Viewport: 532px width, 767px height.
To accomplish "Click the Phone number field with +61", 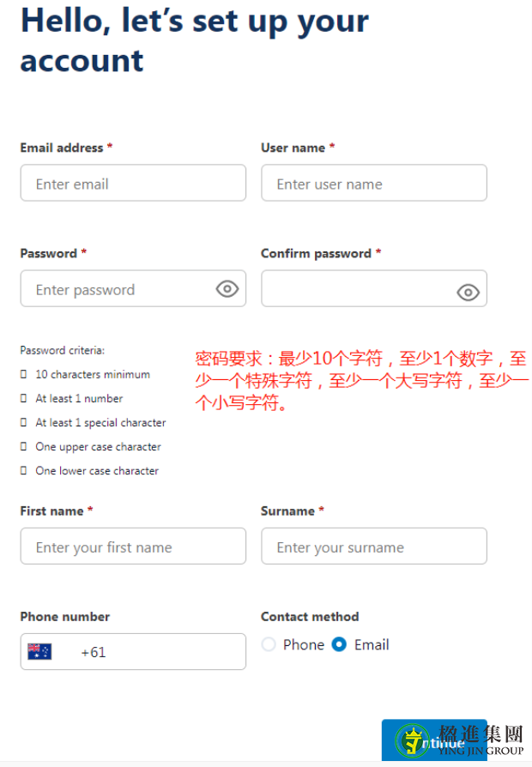I will pos(133,651).
